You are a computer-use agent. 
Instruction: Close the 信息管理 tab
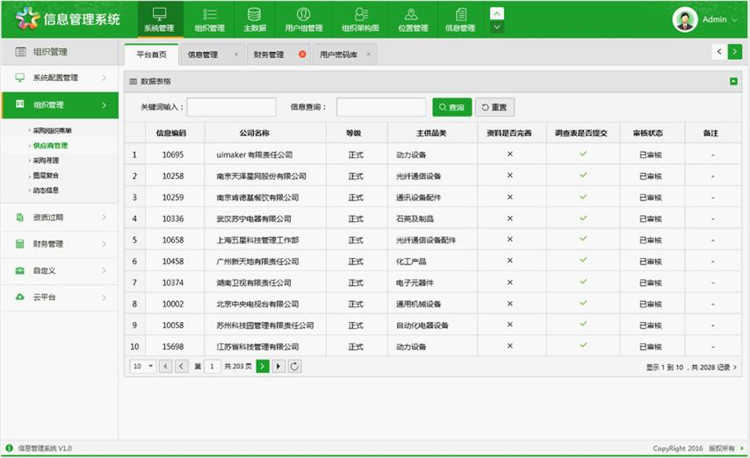point(236,54)
